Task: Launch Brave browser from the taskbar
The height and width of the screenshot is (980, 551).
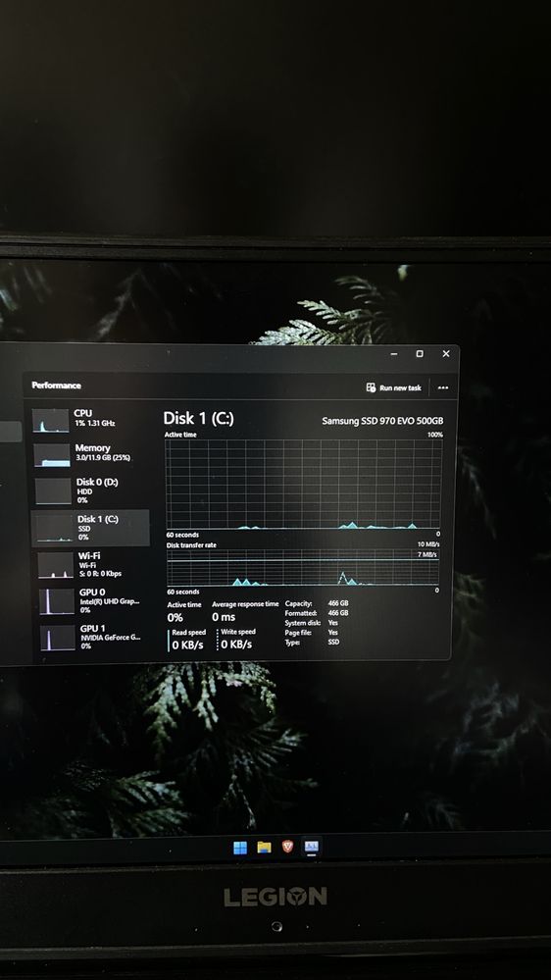Action: pos(287,847)
